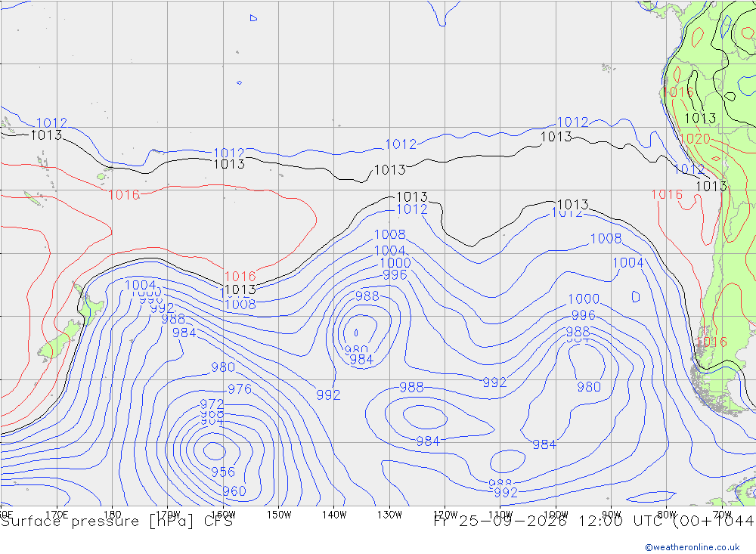Click the weatheronline.co.uk copyright link
Image resolution: width=756 pixels, height=554 pixels.
(692, 547)
